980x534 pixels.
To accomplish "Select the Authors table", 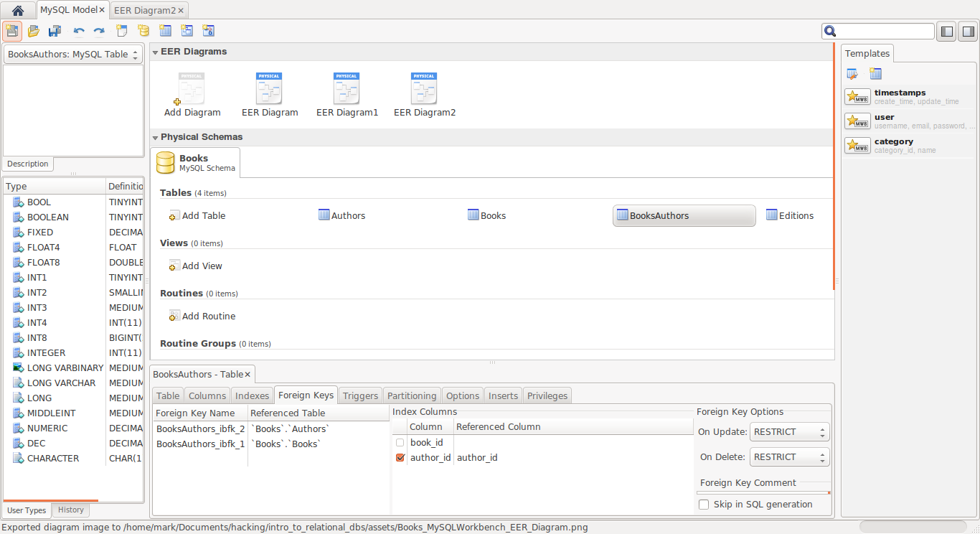I will (x=341, y=215).
